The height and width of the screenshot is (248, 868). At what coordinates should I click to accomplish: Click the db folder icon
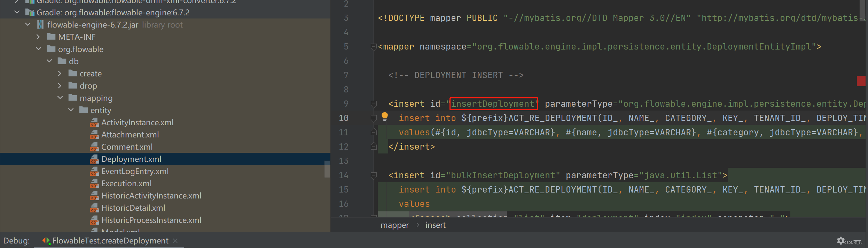click(62, 61)
